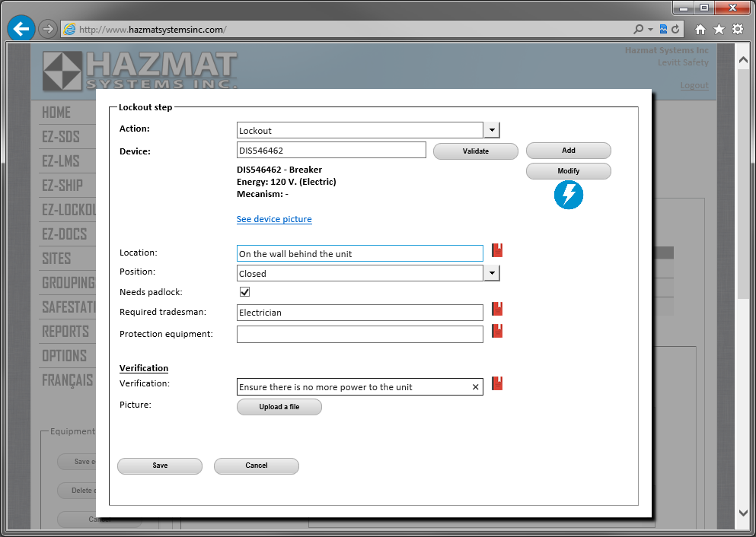Open REPORTS in the side menu

[x=65, y=332]
